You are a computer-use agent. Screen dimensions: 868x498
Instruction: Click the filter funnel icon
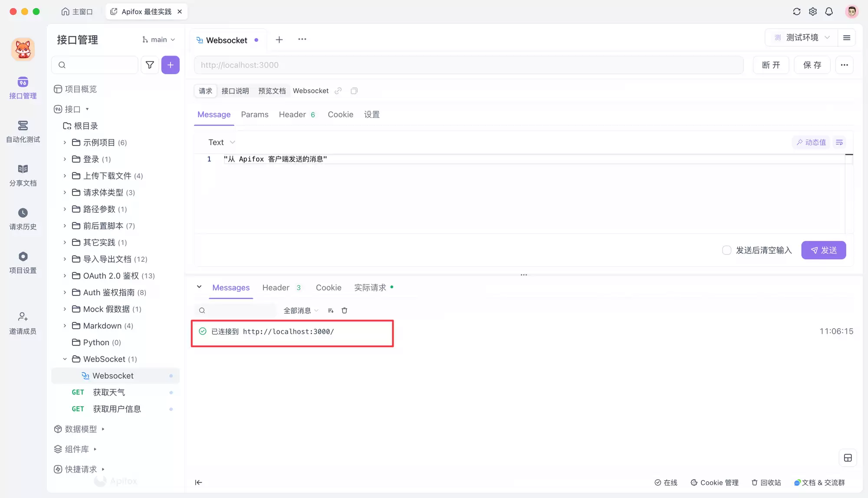click(150, 65)
